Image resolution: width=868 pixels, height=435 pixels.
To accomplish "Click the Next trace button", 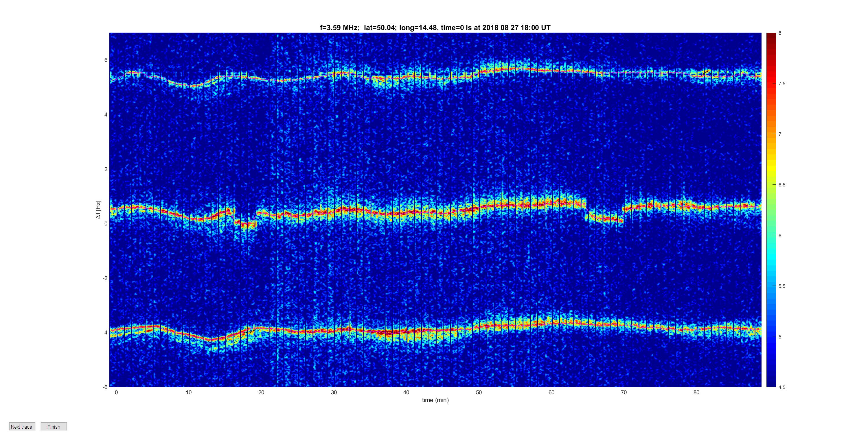I will click(x=22, y=427).
